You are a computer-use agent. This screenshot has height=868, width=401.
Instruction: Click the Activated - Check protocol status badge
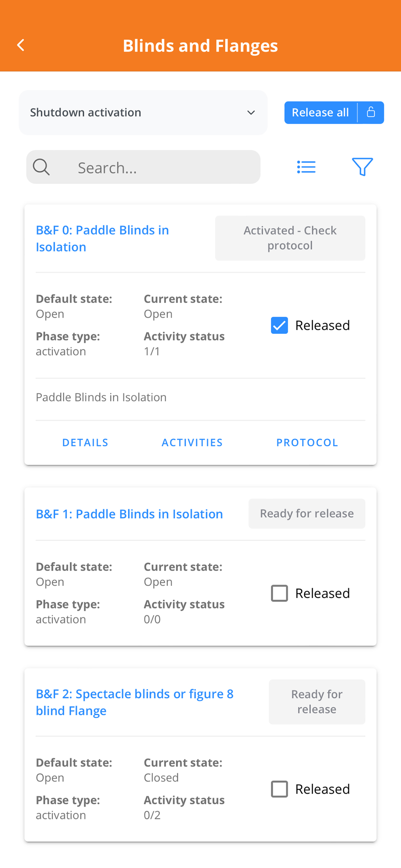point(290,238)
